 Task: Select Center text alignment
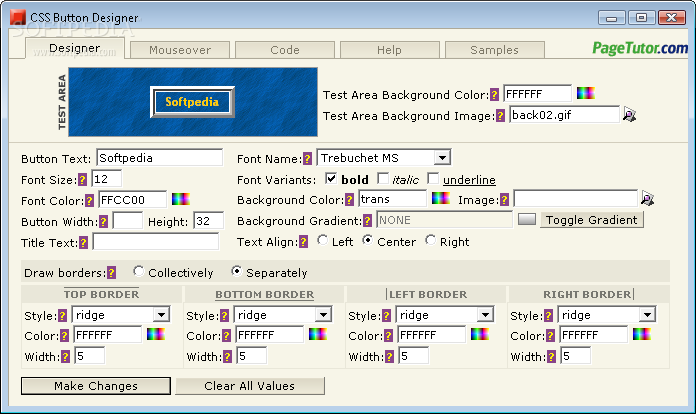coord(368,241)
